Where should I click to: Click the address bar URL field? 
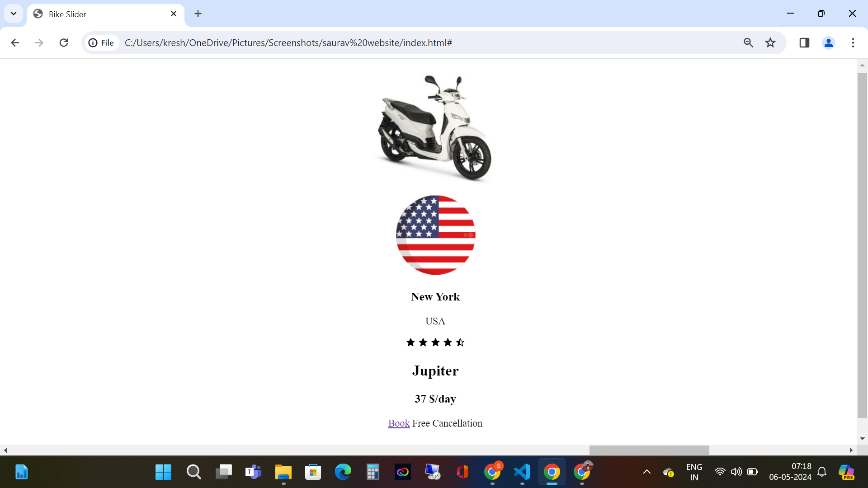tap(407, 42)
